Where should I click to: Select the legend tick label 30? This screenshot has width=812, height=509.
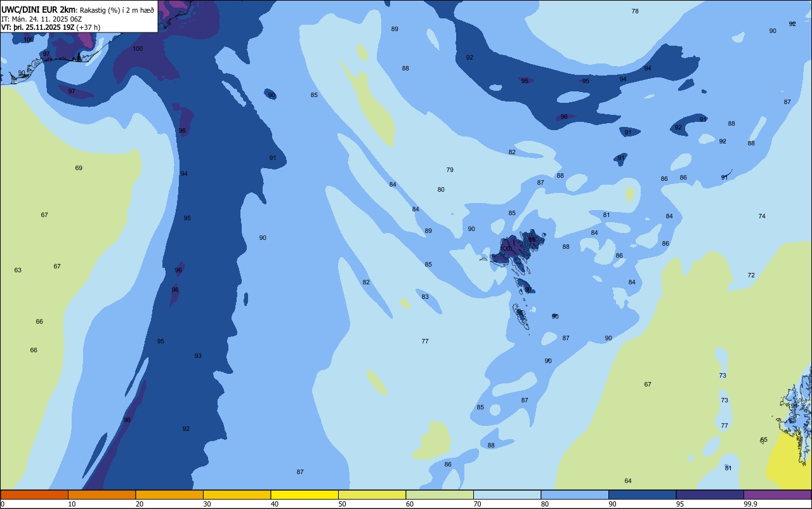click(x=207, y=504)
